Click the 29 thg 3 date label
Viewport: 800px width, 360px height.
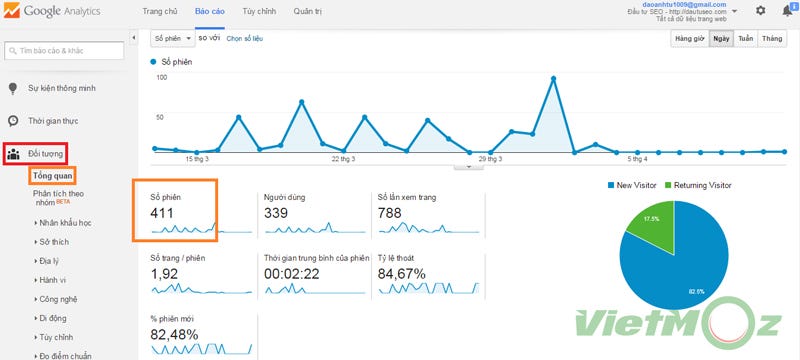pyautogui.click(x=491, y=159)
